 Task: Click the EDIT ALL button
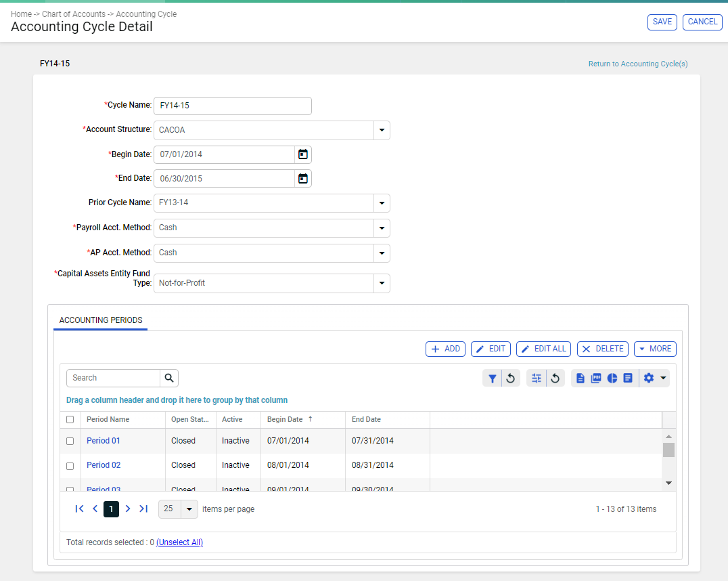pyautogui.click(x=544, y=349)
